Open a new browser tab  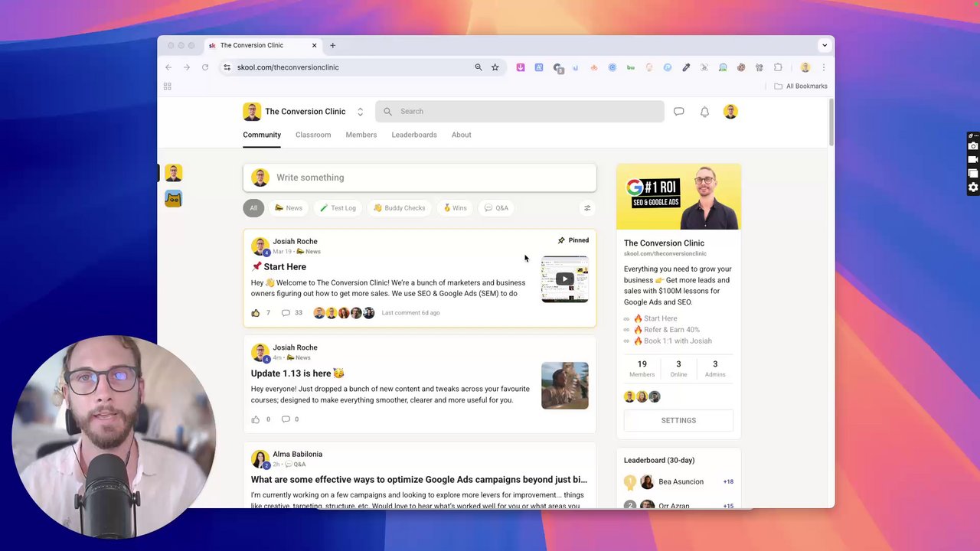click(x=332, y=45)
